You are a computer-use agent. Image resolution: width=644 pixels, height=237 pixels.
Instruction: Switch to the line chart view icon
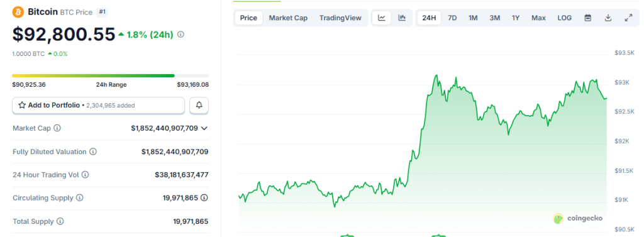[382, 18]
